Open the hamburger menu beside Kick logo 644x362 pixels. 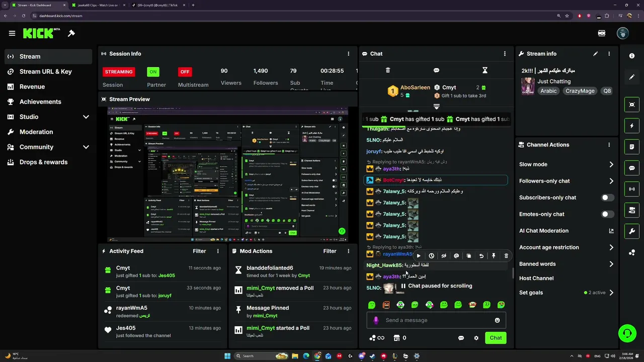pos(12,33)
